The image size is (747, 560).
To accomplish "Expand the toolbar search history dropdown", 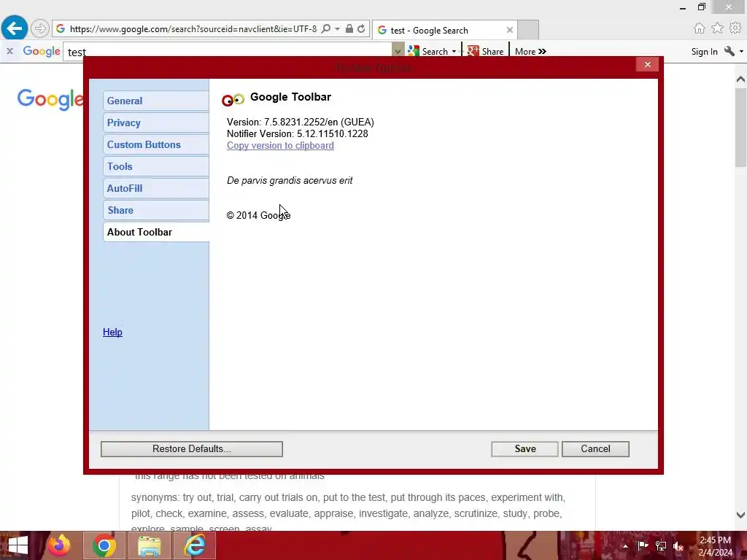I will point(398,50).
